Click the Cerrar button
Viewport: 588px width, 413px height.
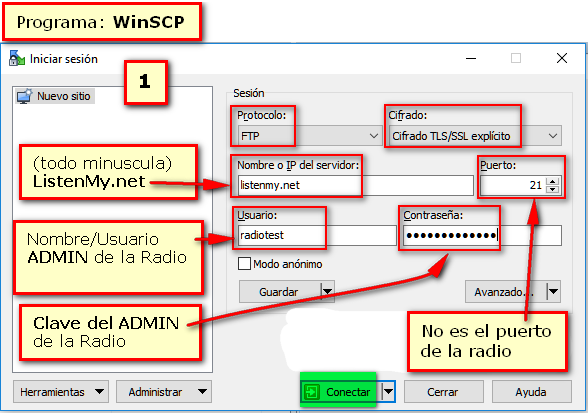click(x=443, y=392)
